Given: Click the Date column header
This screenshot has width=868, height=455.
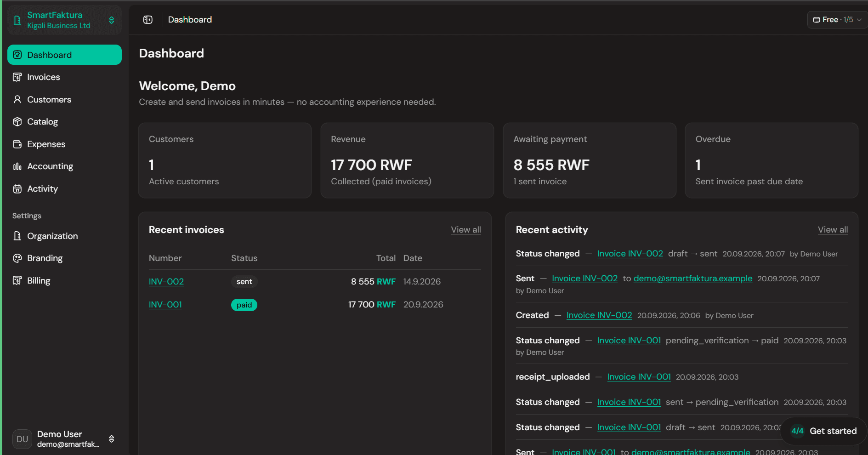Looking at the screenshot, I should coord(413,258).
